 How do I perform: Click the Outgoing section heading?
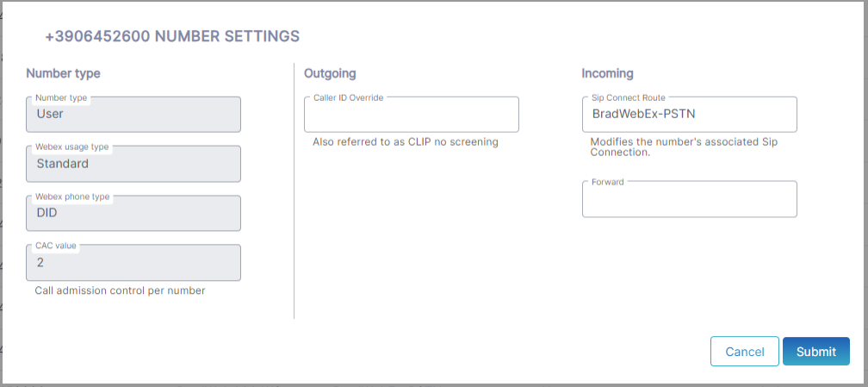tap(330, 73)
